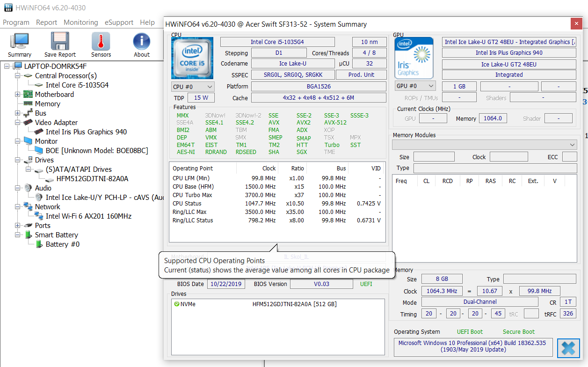This screenshot has width=588, height=367.
Task: Click the blue X button at bottom right
Action: point(568,348)
